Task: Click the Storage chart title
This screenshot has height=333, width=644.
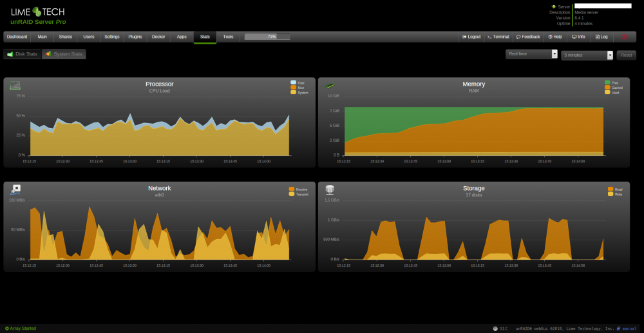Action: (x=473, y=188)
